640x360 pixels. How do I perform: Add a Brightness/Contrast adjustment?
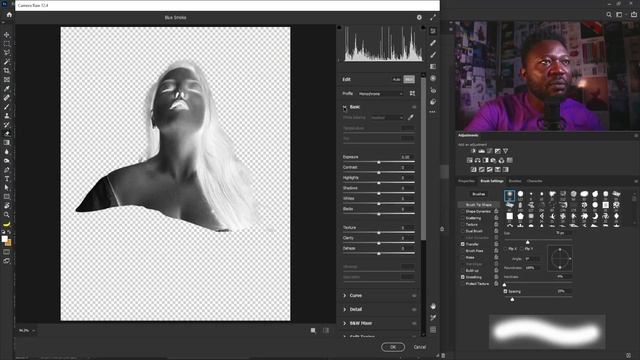pyautogui.click(x=473, y=151)
